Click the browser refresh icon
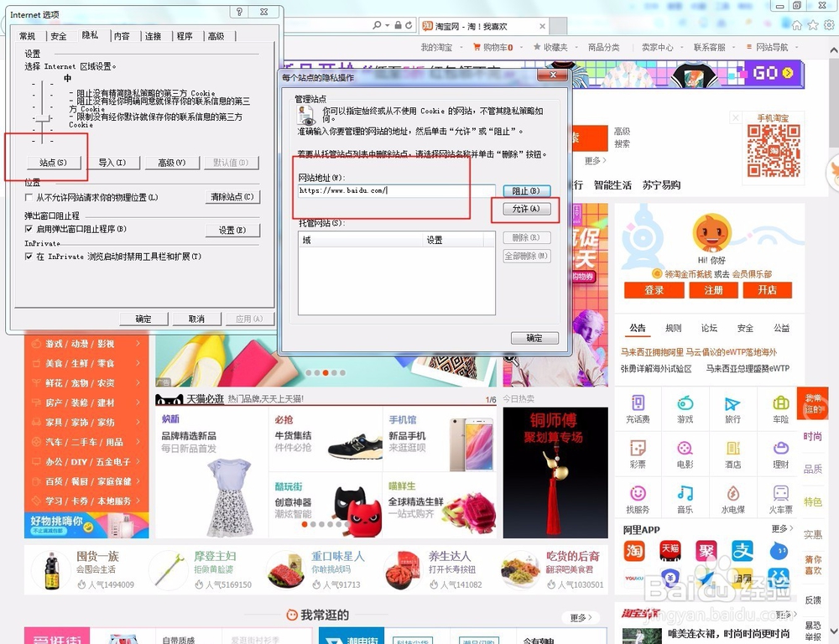 pos(409,25)
